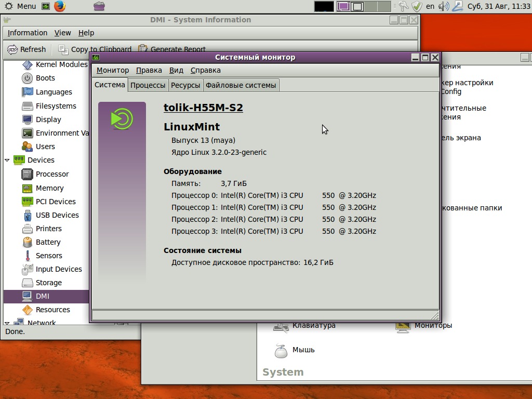Select the Printers icon
Image resolution: width=532 pixels, height=399 pixels.
coord(27,229)
